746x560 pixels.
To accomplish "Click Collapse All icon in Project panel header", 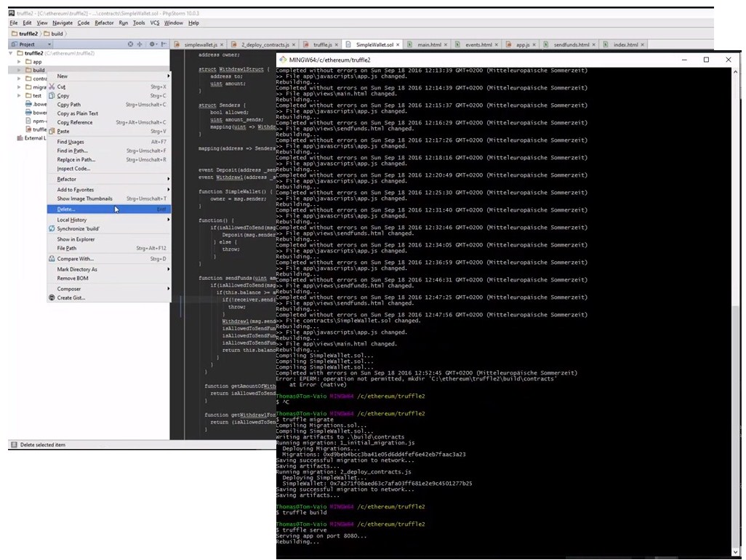I will [x=140, y=44].
